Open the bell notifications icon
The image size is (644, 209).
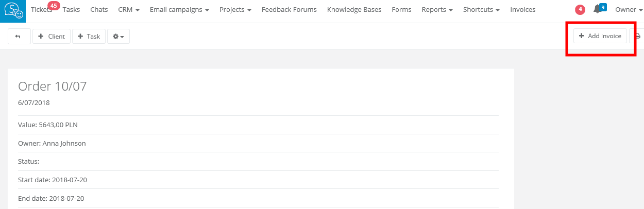597,9
